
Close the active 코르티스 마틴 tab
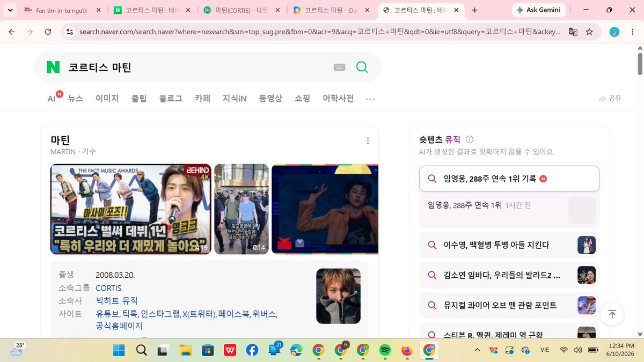pyautogui.click(x=457, y=10)
